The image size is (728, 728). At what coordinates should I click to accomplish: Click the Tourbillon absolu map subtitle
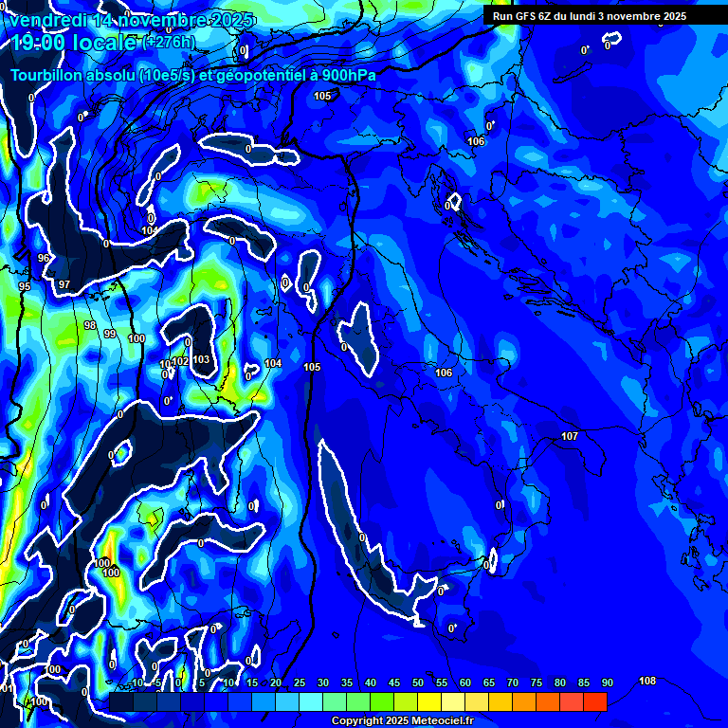click(193, 75)
